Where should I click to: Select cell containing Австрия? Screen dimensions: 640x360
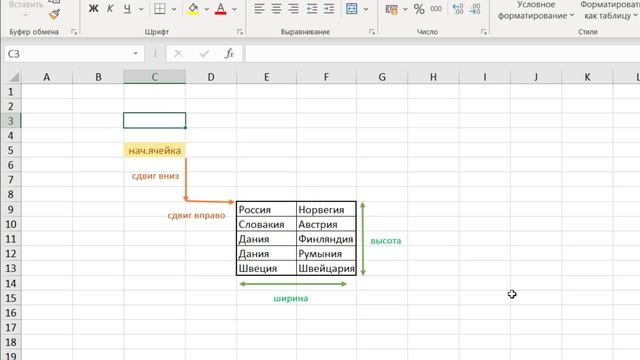tap(326, 224)
